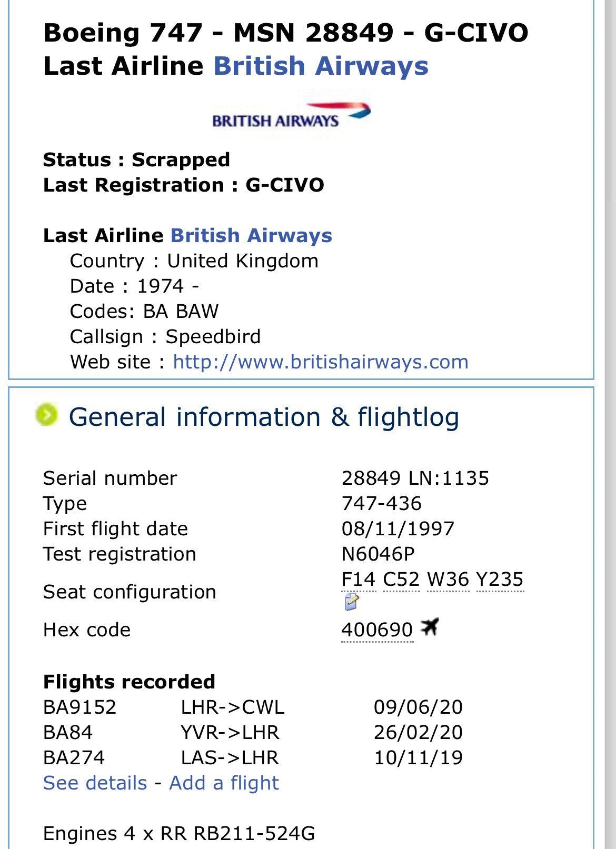This screenshot has width=616, height=849.
Task: Open British Airways link in page title
Action: click(x=321, y=66)
